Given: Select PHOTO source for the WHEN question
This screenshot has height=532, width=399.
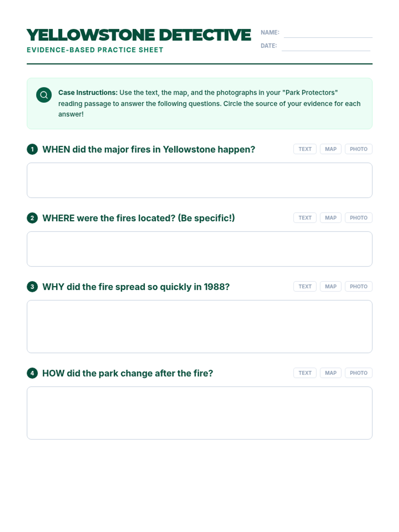Looking at the screenshot, I should click(358, 149).
